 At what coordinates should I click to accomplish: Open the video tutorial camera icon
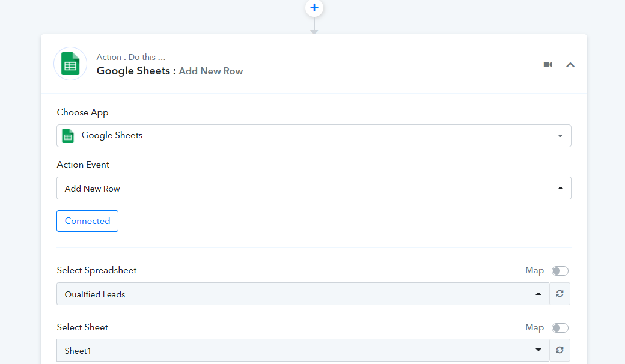click(548, 64)
